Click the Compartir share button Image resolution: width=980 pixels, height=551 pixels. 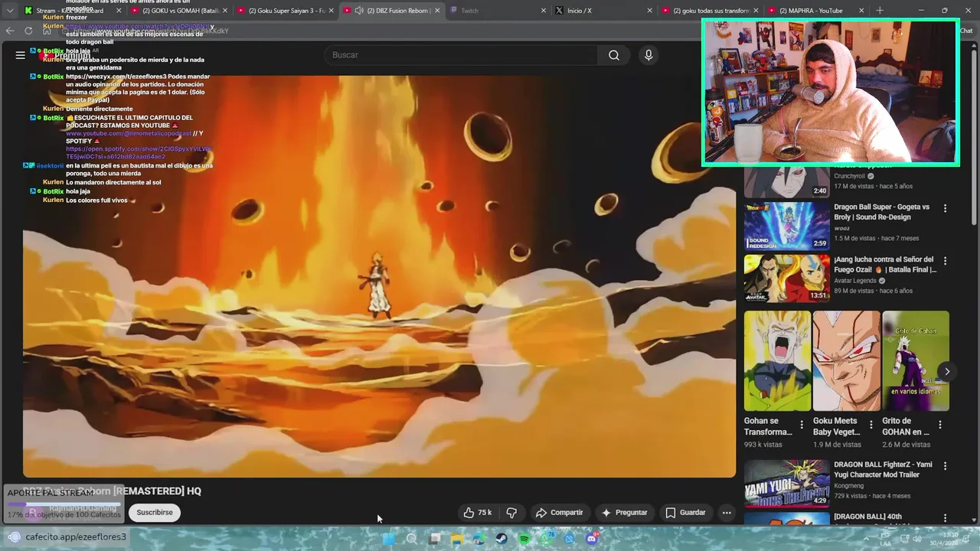pyautogui.click(x=560, y=513)
